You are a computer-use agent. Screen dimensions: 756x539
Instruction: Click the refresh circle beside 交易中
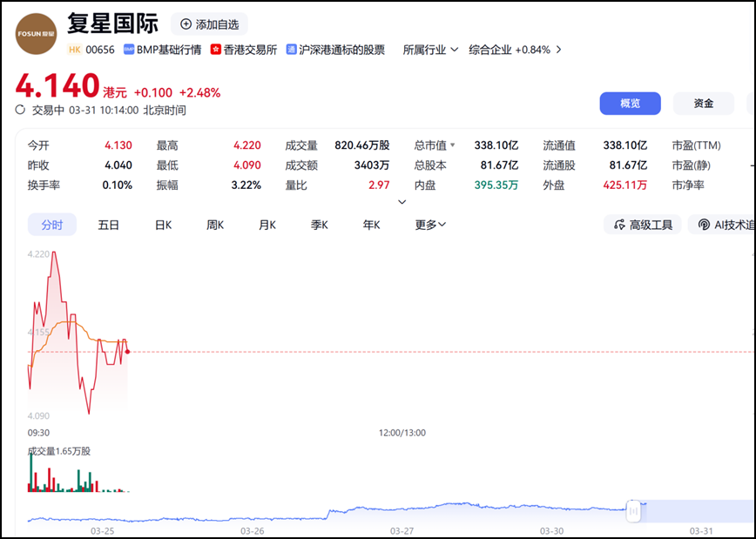[x=20, y=110]
